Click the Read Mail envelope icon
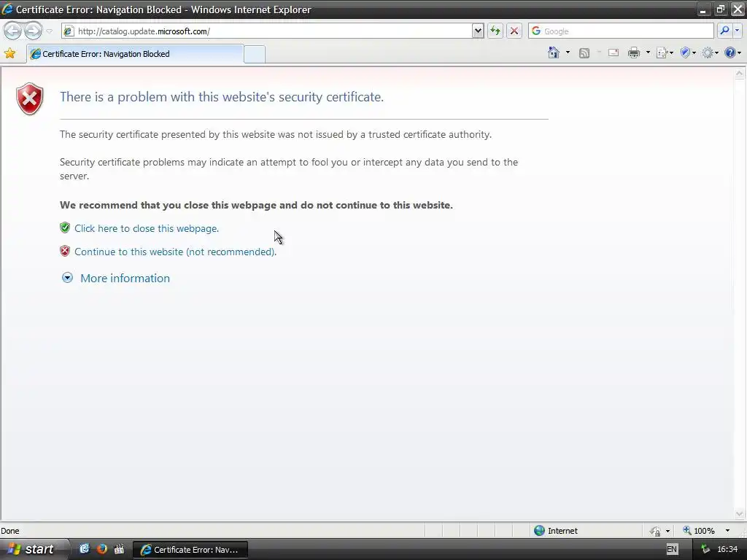747x560 pixels. (x=614, y=52)
